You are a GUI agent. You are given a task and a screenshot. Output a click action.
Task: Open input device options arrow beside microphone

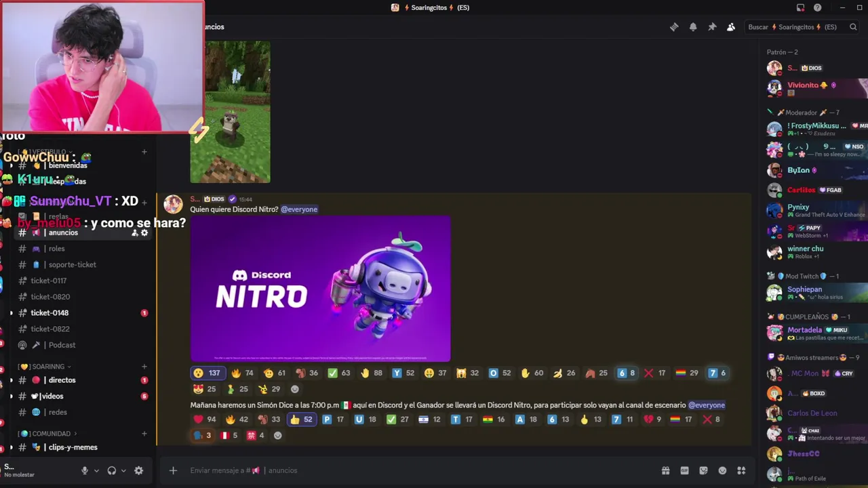tap(96, 470)
